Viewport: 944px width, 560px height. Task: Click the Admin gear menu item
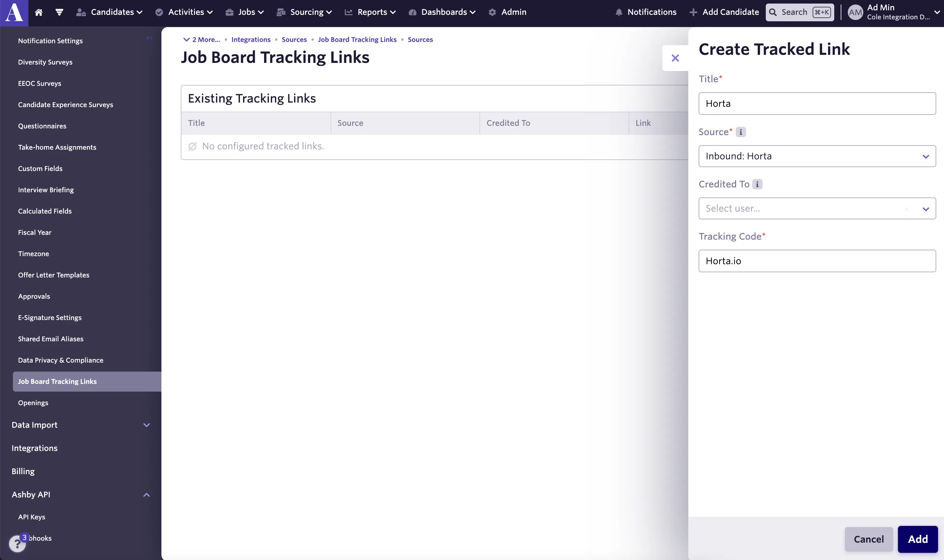(x=507, y=13)
